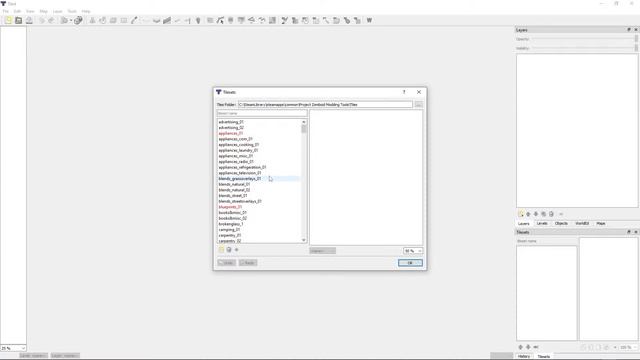Click the duplicate layer icon
The image size is (640, 360).
click(x=544, y=214)
